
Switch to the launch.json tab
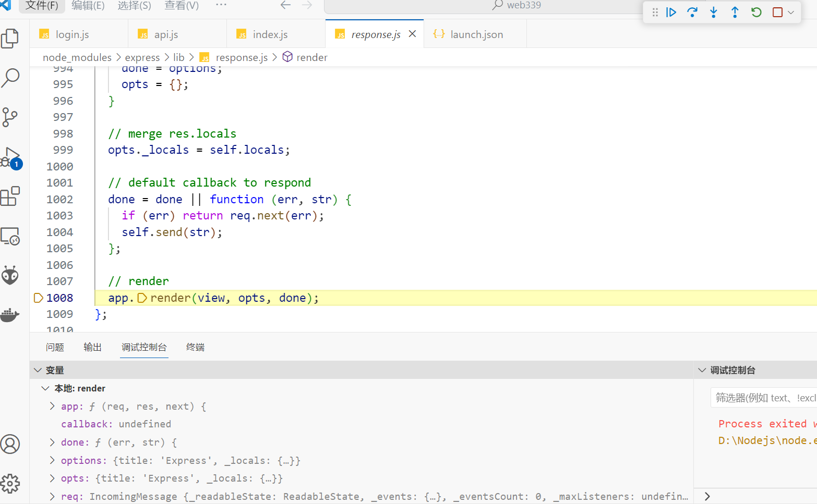point(475,34)
